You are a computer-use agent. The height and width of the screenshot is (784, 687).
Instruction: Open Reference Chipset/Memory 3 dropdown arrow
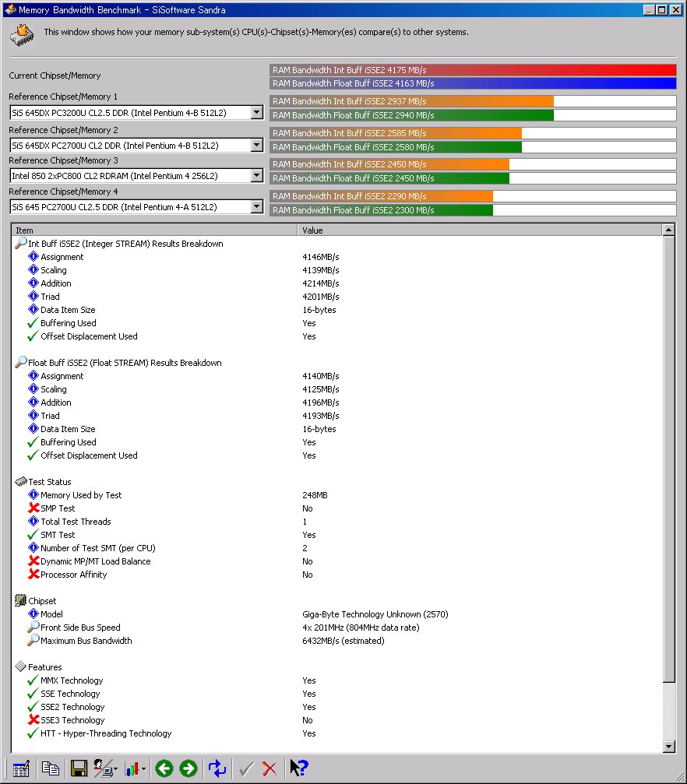tap(257, 175)
